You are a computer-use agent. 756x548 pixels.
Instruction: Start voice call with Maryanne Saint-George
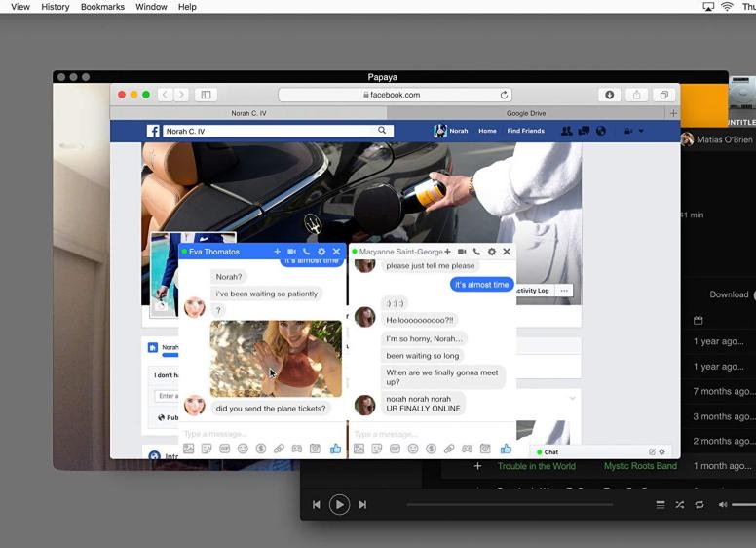[476, 252]
